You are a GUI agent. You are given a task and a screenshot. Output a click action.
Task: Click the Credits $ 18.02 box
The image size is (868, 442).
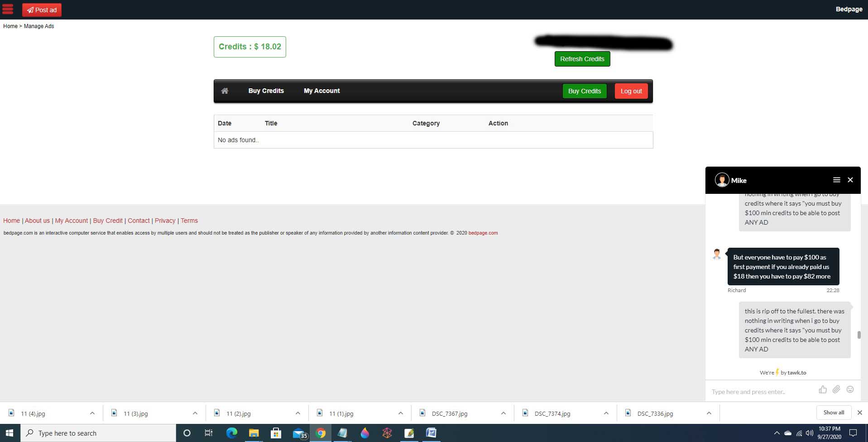click(x=249, y=47)
